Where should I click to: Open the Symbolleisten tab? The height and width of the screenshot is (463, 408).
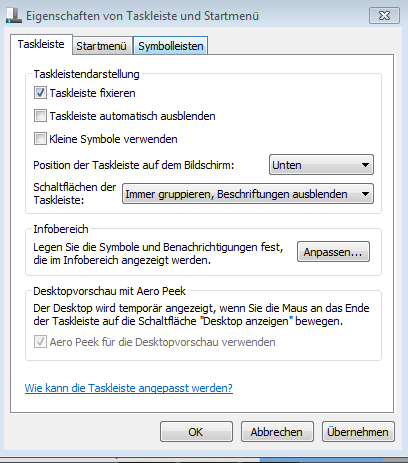171,46
